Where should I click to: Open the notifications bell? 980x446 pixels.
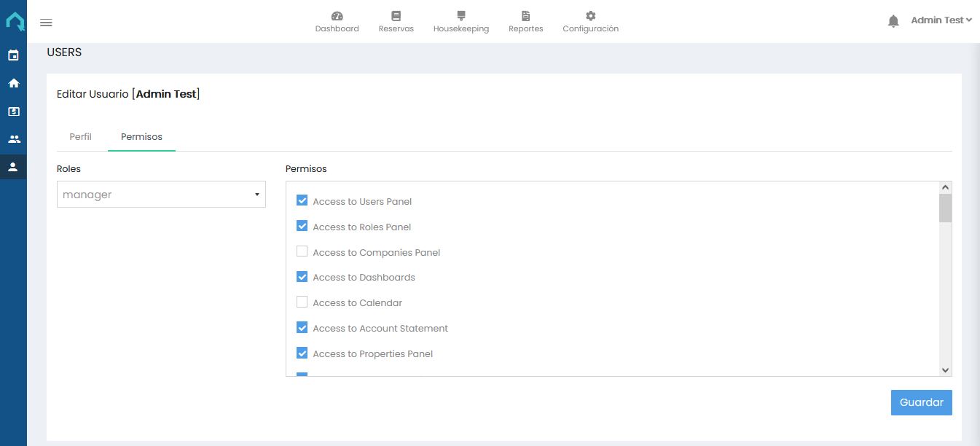point(893,20)
